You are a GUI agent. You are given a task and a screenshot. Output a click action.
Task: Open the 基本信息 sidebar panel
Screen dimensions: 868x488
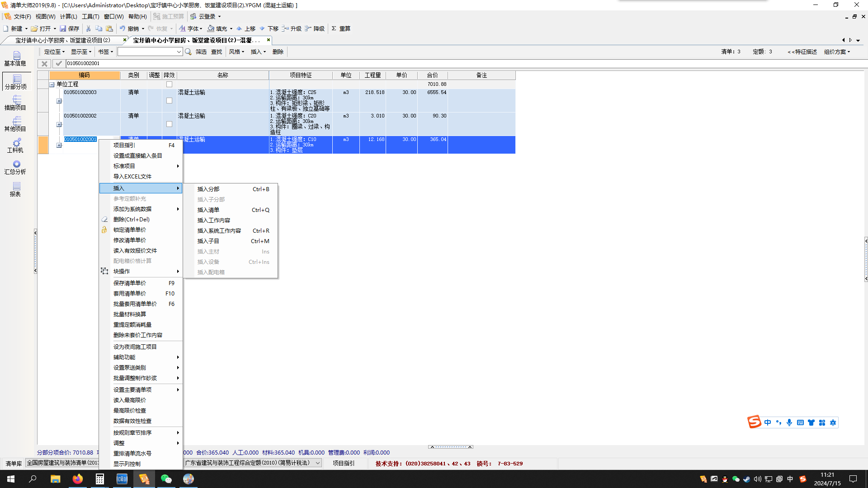coord(15,59)
